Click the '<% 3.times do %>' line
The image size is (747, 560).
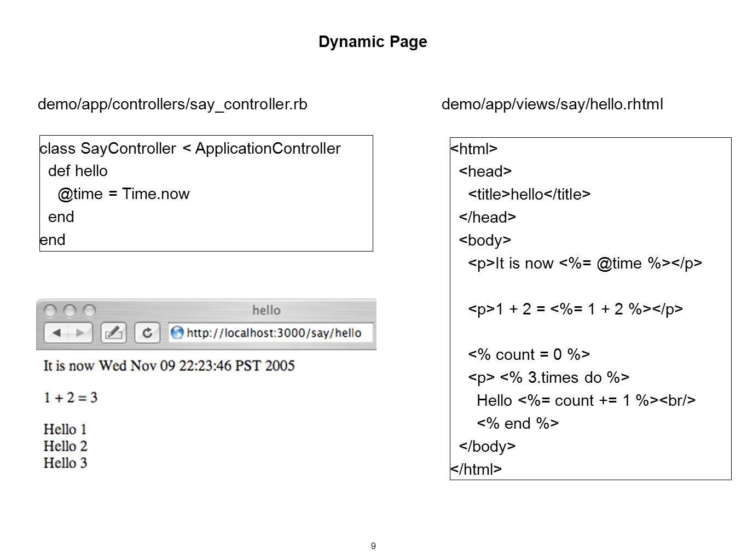[548, 378]
